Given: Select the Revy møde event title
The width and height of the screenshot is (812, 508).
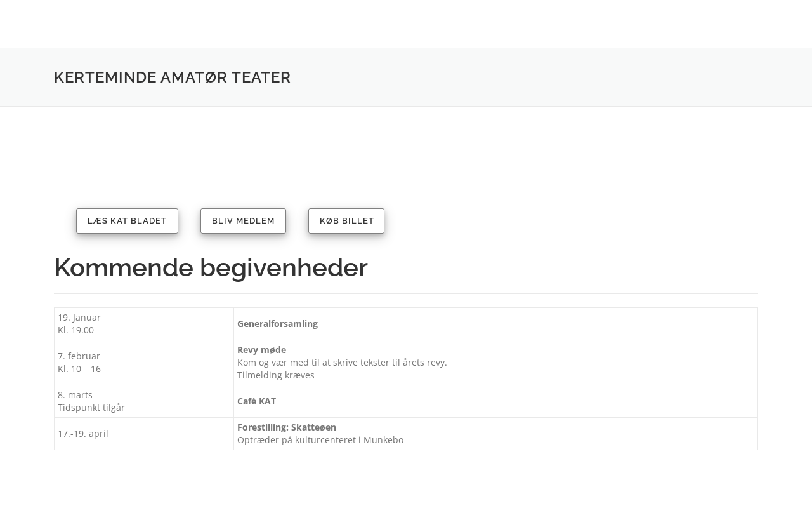Looking at the screenshot, I should pyautogui.click(x=261, y=350).
